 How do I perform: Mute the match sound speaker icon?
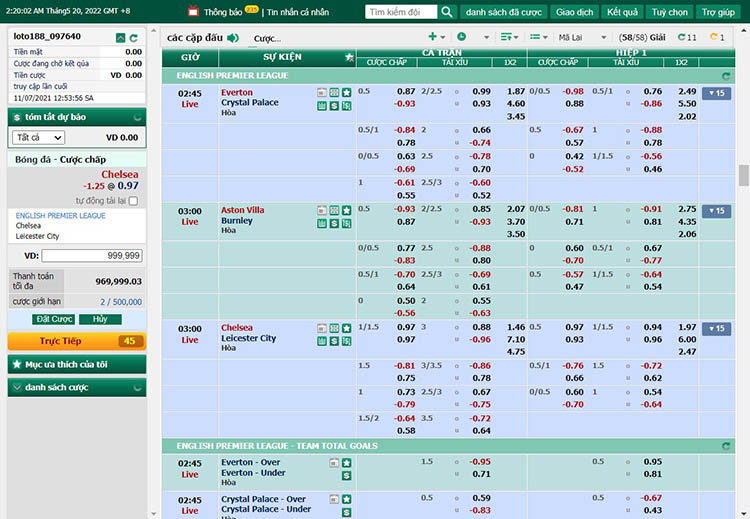(x=233, y=38)
